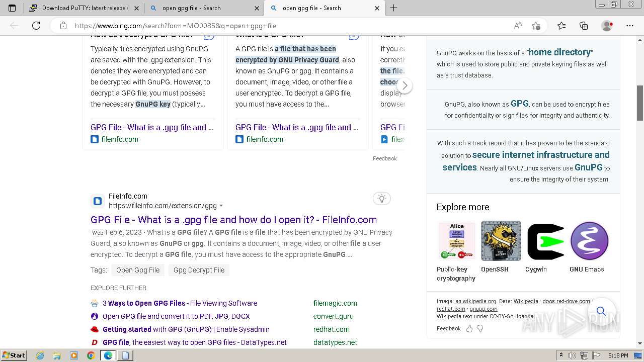Click the Feedback link below the carousel
644x362 pixels.
click(x=385, y=158)
